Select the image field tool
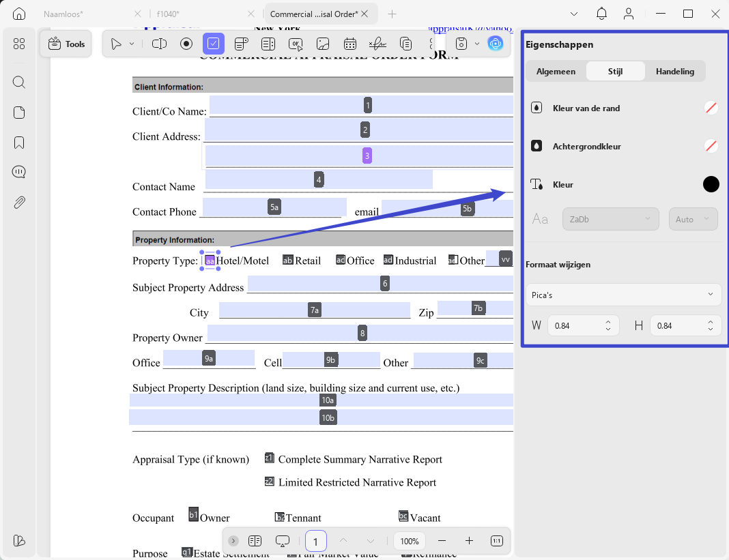Screen dimensions: 729x560 (323, 44)
